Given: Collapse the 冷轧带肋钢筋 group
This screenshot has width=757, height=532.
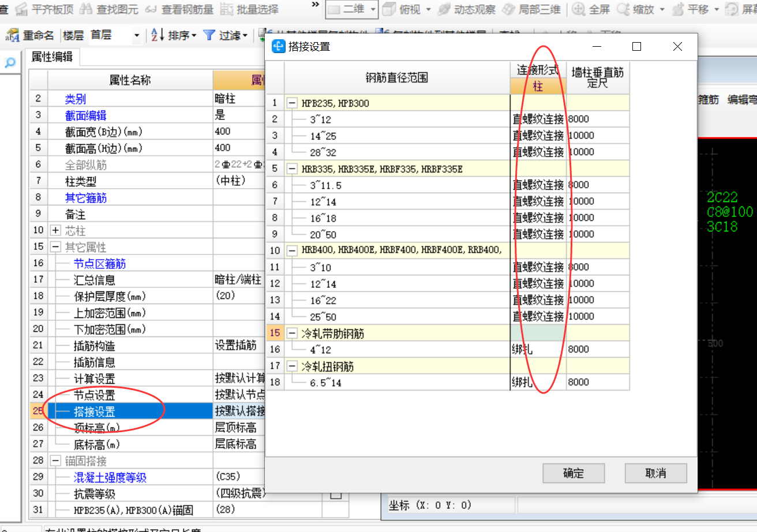Looking at the screenshot, I should pyautogui.click(x=293, y=334).
